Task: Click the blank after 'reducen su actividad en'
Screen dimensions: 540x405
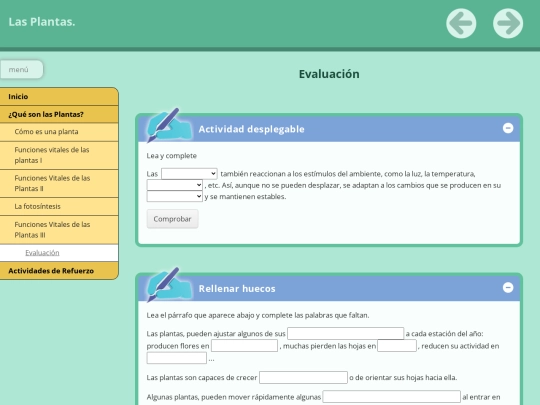Action: coord(177,358)
